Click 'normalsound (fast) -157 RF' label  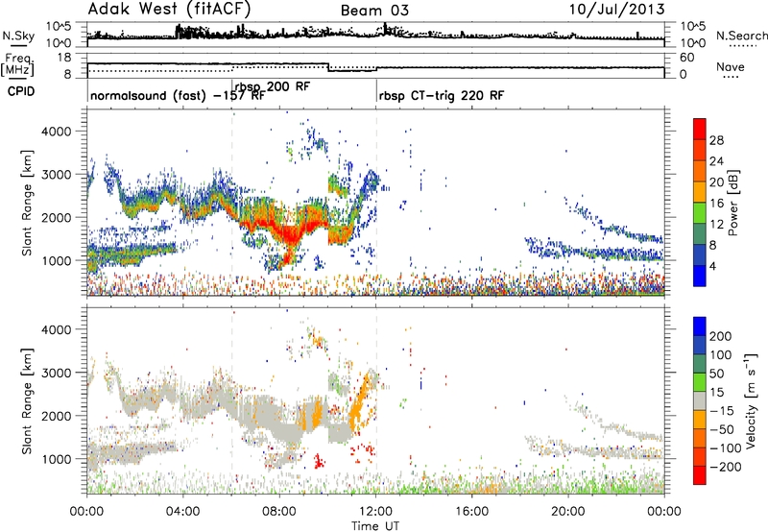click(x=178, y=95)
